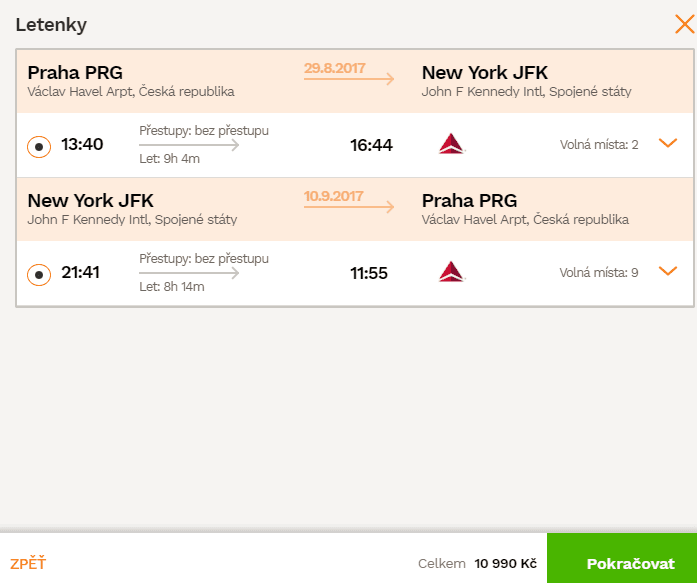Expand details of the 13:40 outbound flight
This screenshot has width=697, height=583.
[x=668, y=143]
